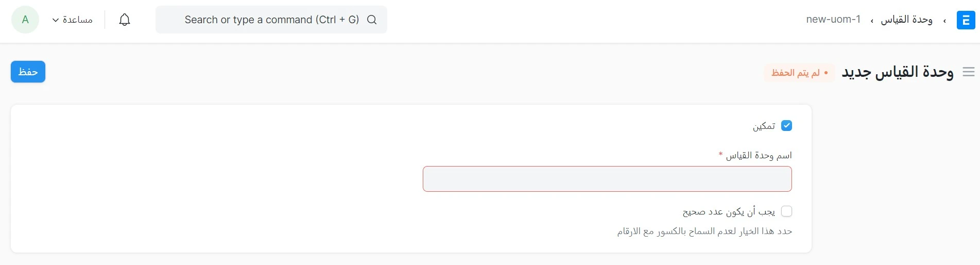Open the notifications bell
This screenshot has width=980, height=265.
pyautogui.click(x=125, y=20)
